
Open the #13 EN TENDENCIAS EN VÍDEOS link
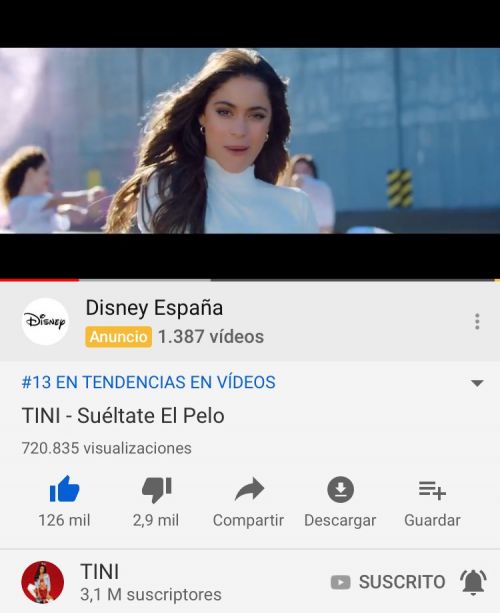(149, 382)
